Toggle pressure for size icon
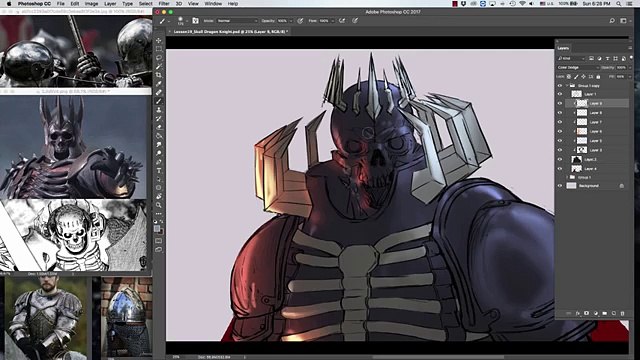640x360 pixels. (x=355, y=20)
